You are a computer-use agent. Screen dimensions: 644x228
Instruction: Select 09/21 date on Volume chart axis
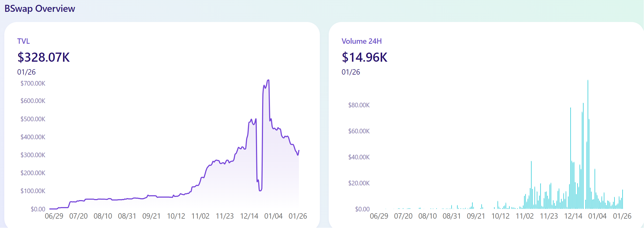point(476,216)
